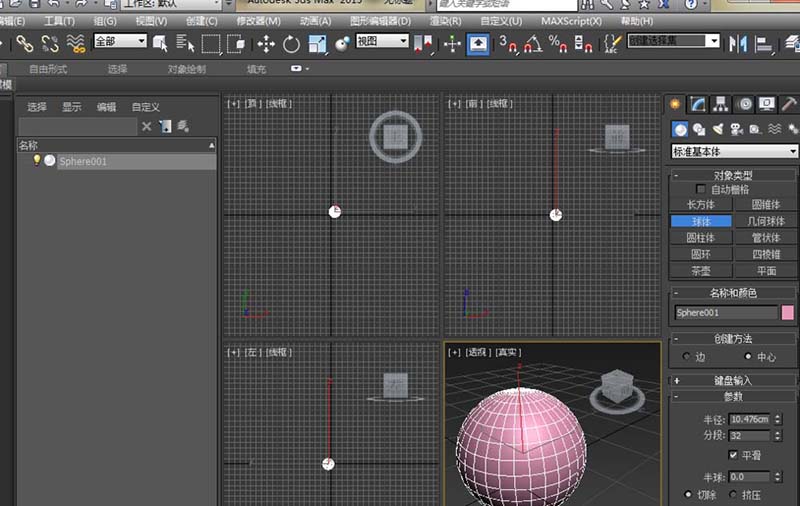
Task: Choose Rectangular Selection Region tool
Action: pos(211,44)
